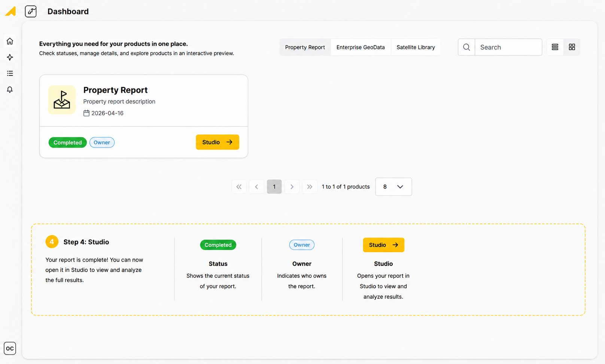Select the Property Report tab

305,47
